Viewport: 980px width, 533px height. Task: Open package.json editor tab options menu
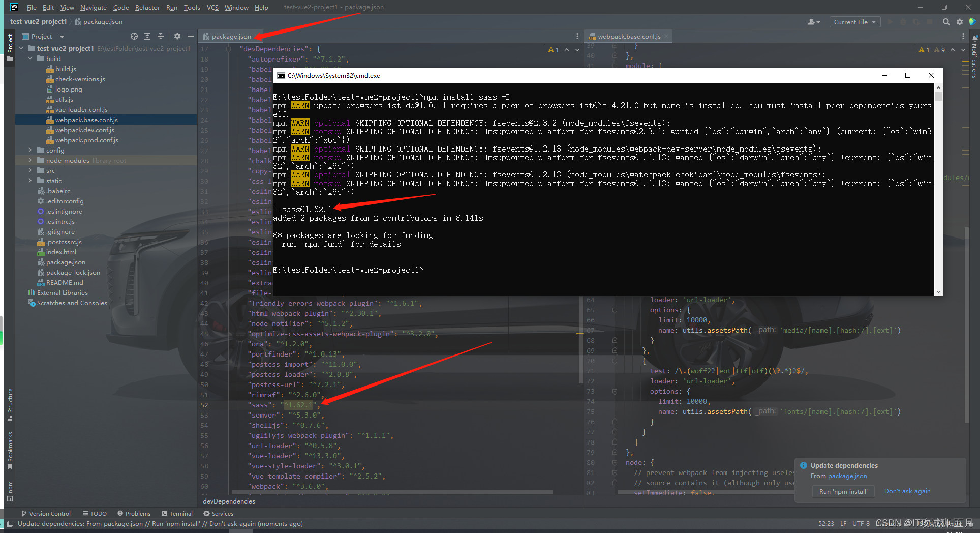pyautogui.click(x=577, y=36)
